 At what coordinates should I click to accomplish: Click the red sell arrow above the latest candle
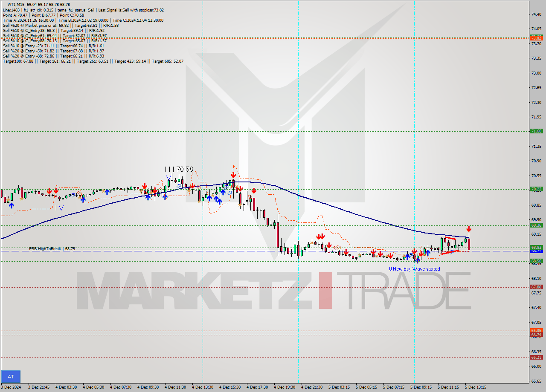pos(469,229)
